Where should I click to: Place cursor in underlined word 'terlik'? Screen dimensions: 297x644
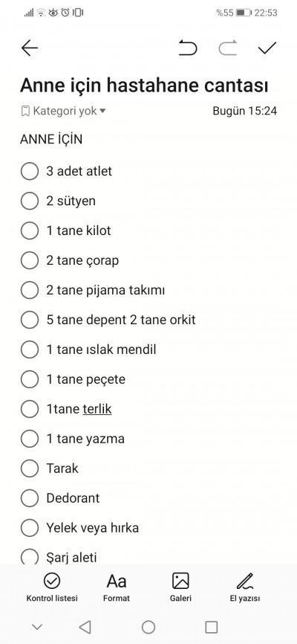(97, 409)
